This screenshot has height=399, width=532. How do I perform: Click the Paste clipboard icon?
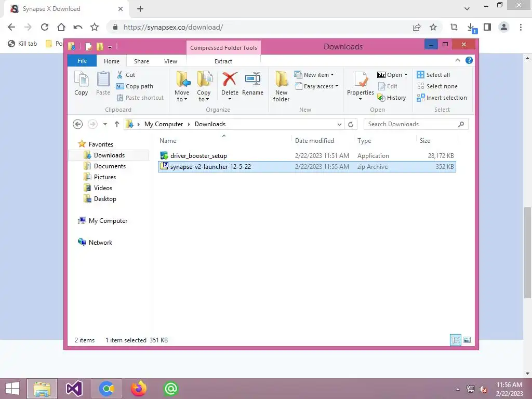click(103, 84)
